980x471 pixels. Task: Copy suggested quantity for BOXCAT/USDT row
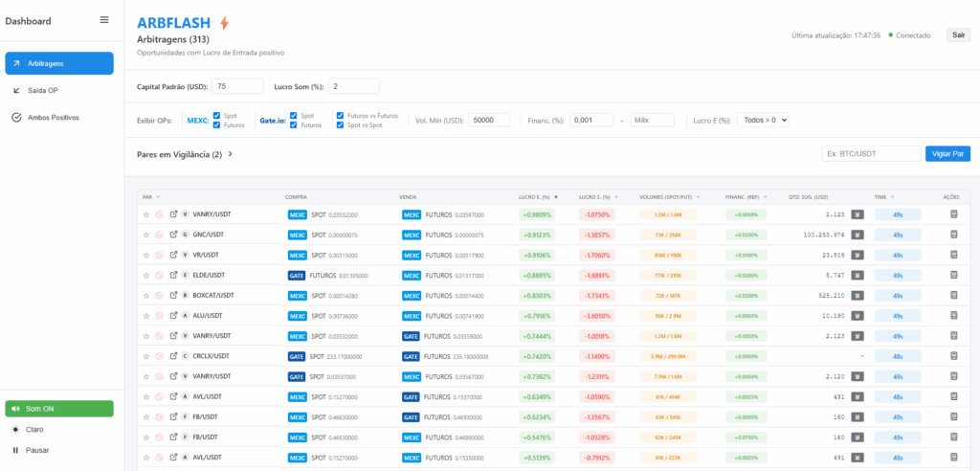pyautogui.click(x=857, y=295)
